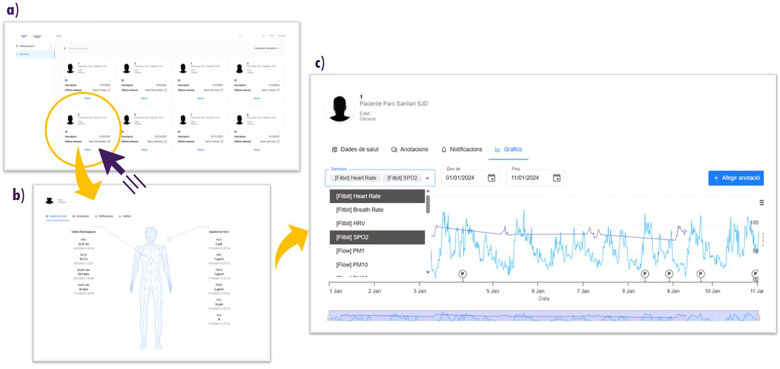The height and width of the screenshot is (369, 780).
Task: Select [Fitbit] HRV option
Action: click(x=378, y=224)
